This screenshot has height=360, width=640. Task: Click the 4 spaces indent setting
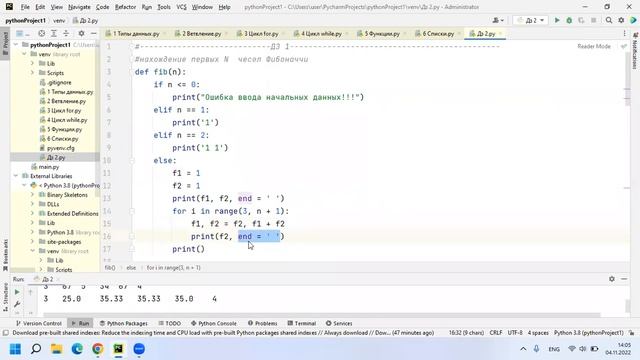tap(538, 333)
